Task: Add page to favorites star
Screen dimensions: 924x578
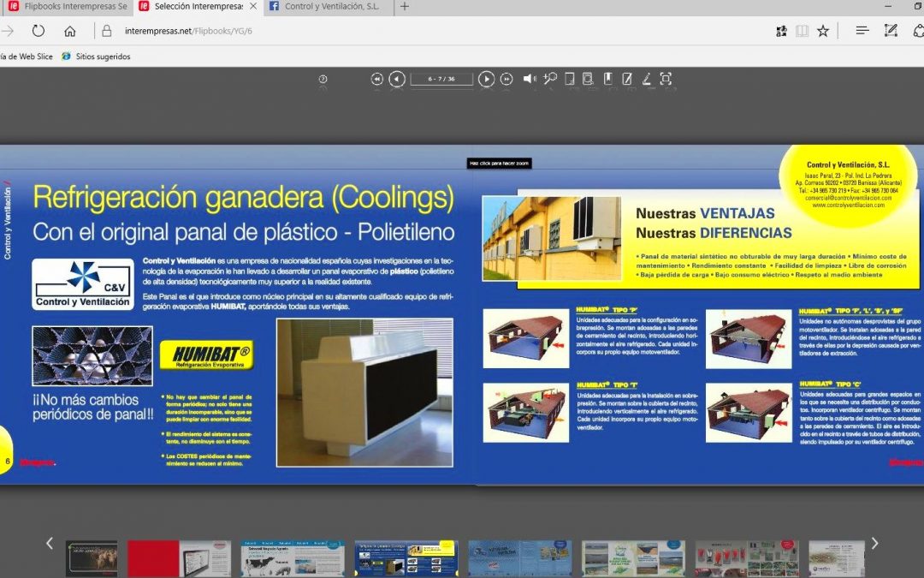Action: coord(823,32)
